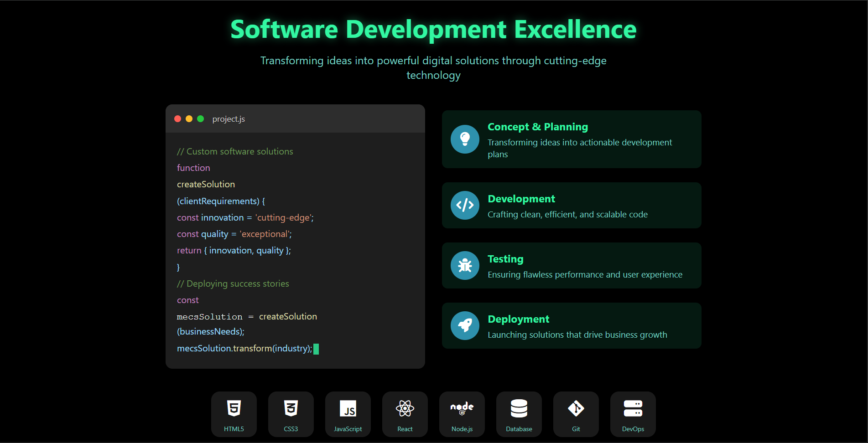Click the bug icon on the Testing card
Screen dimensions: 868x443
465,265
